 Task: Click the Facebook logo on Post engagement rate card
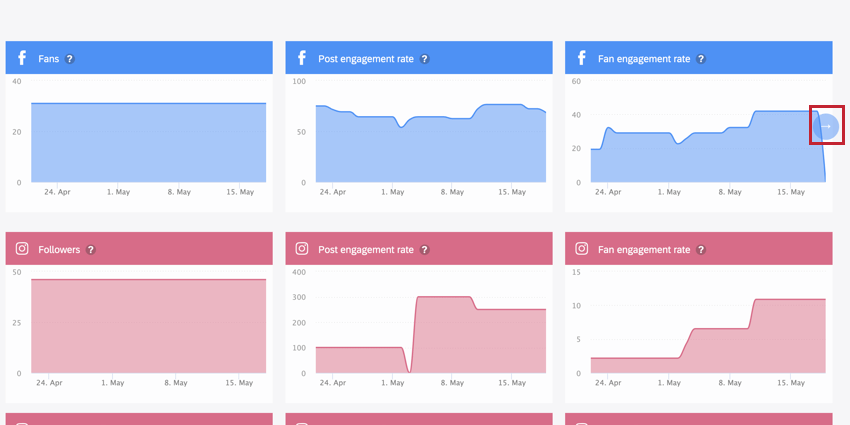[301, 58]
